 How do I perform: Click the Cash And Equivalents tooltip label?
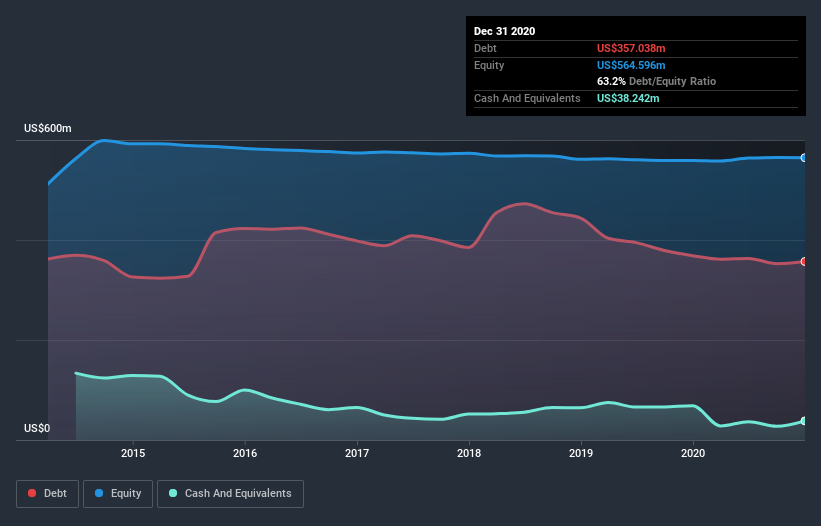[x=527, y=98]
